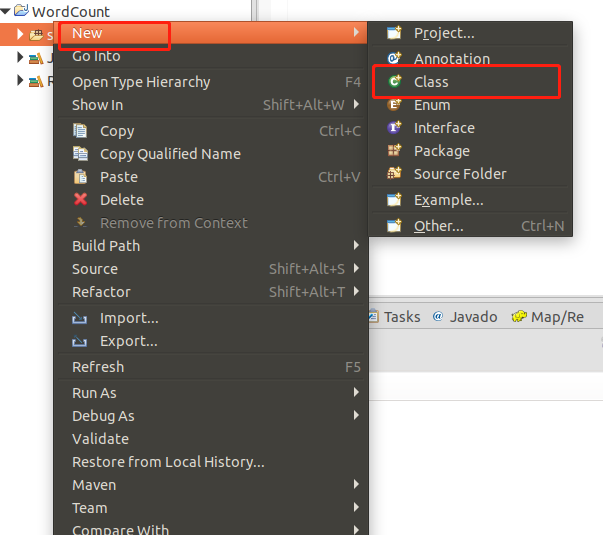Click the green Class icon
The image size is (603, 535).
tap(395, 82)
